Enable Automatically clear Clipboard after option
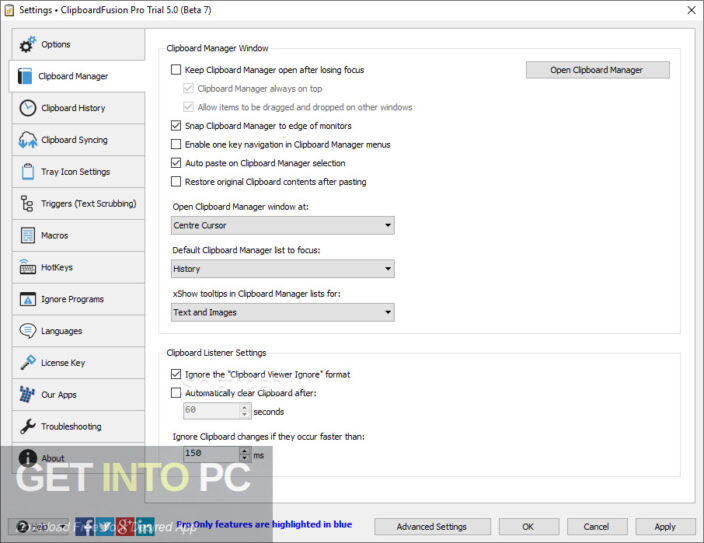 [176, 393]
